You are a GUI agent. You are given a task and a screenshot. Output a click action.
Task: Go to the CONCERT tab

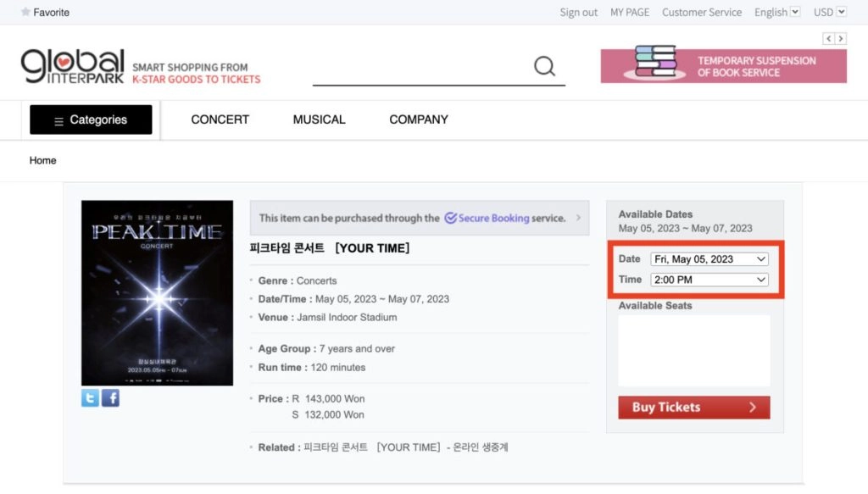click(220, 119)
